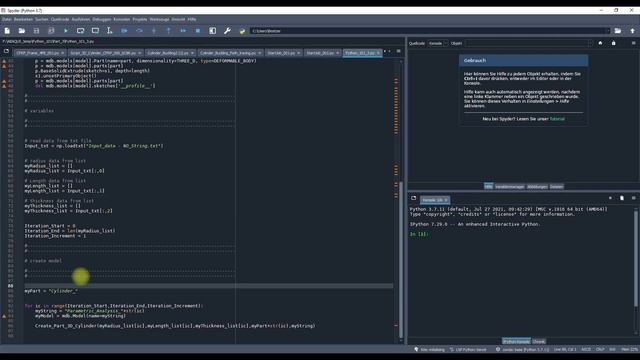Click the LSP Python status entry
This screenshot has width=640, height=360.
468,349
